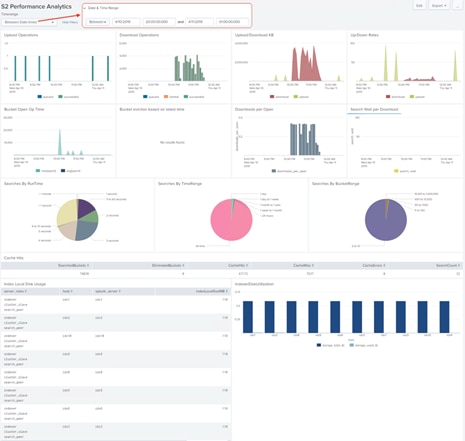This screenshot has width=465, height=441.
Task: Toggle downloads_per_open legend swatch
Action: 274,171
